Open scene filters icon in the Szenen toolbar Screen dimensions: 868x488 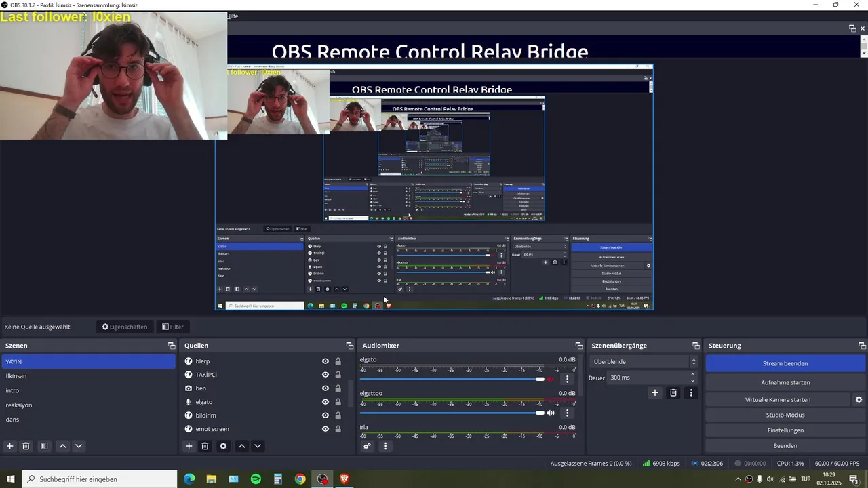point(44,446)
